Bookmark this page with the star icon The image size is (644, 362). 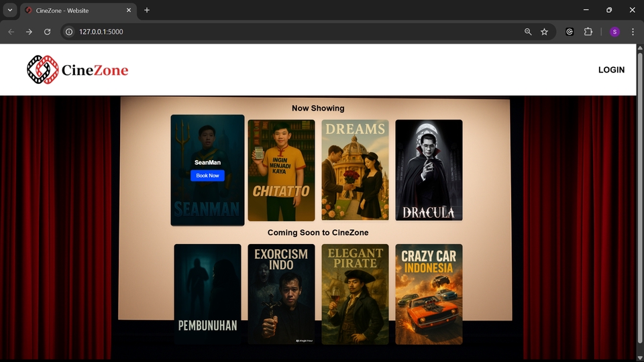click(545, 32)
